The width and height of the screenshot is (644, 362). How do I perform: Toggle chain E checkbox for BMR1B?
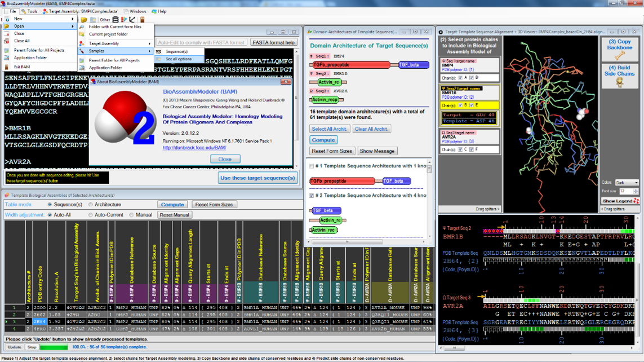pos(471,105)
